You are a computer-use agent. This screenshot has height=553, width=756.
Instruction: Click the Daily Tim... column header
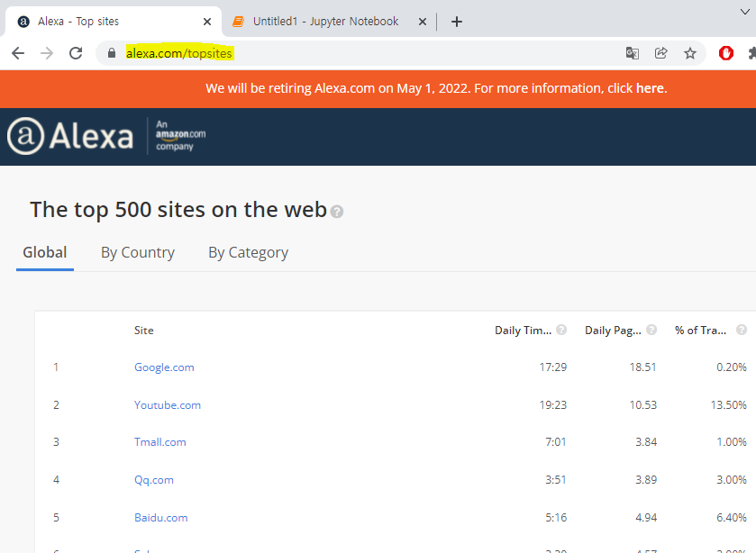(x=524, y=331)
